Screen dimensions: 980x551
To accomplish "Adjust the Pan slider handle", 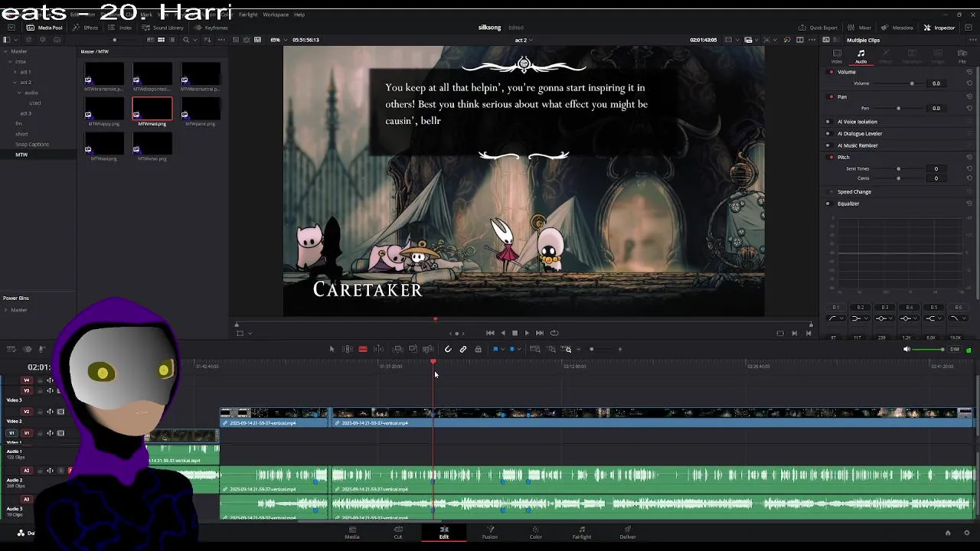I will pyautogui.click(x=898, y=108).
